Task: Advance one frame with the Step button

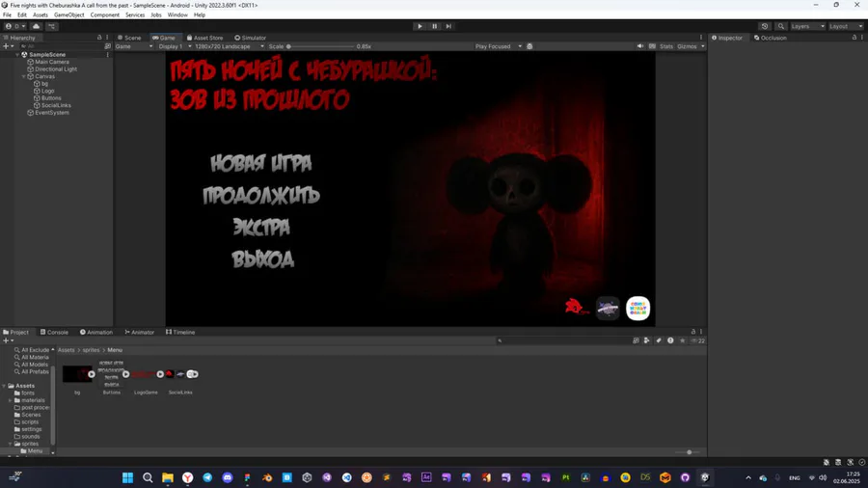Action: tap(448, 26)
